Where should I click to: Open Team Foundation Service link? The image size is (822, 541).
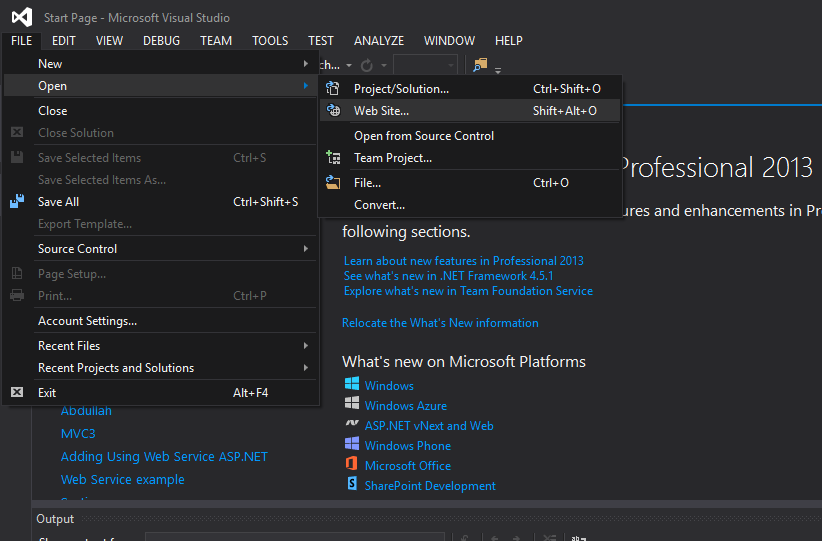(x=468, y=291)
